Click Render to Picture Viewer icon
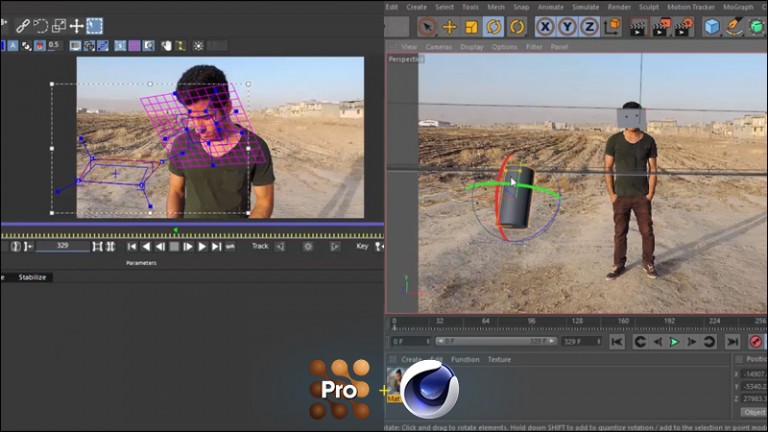The image size is (768, 432). [x=660, y=26]
